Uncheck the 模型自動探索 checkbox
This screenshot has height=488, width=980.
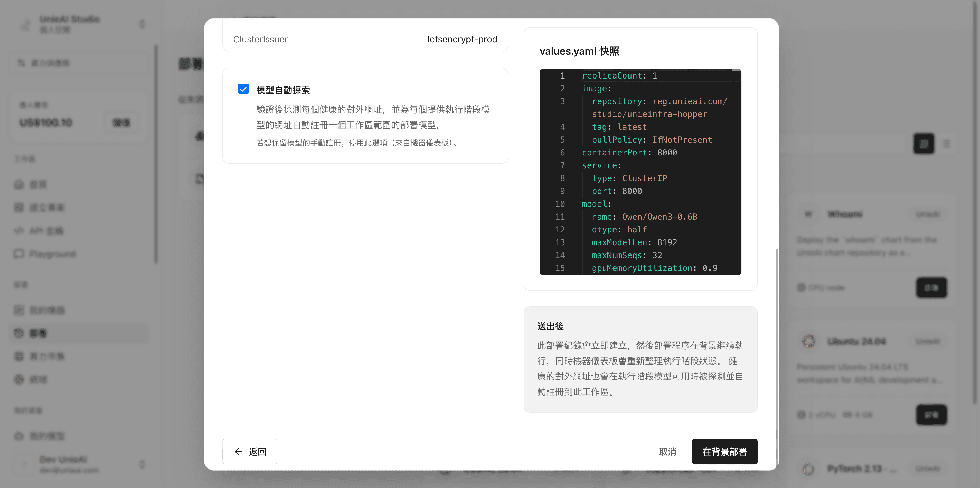point(243,89)
